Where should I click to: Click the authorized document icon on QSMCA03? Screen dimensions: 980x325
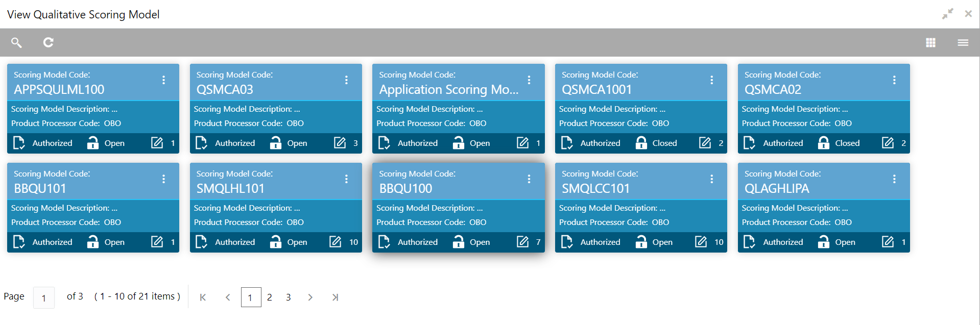click(x=201, y=143)
